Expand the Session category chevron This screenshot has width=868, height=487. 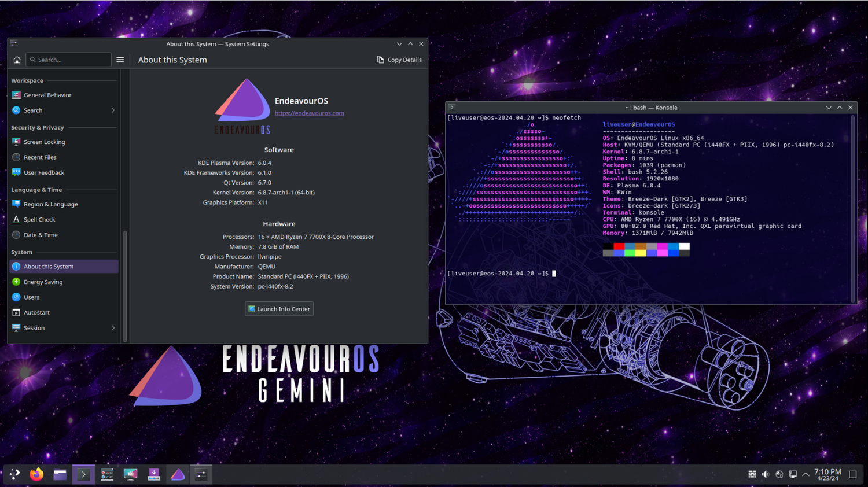point(113,328)
